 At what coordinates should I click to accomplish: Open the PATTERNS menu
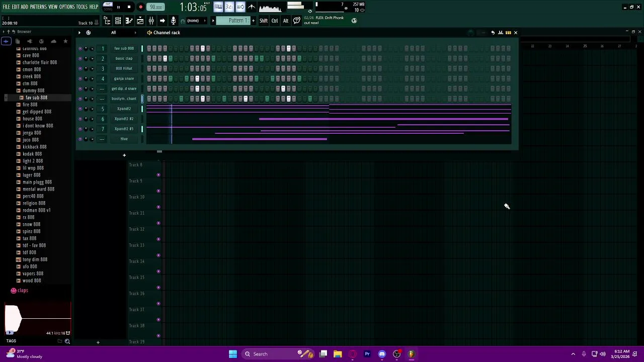click(38, 7)
